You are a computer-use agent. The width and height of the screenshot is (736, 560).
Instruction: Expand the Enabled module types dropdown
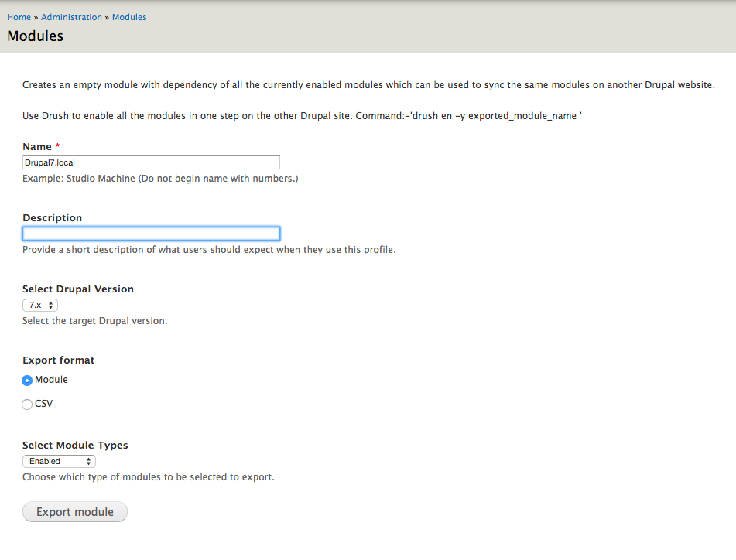click(59, 462)
